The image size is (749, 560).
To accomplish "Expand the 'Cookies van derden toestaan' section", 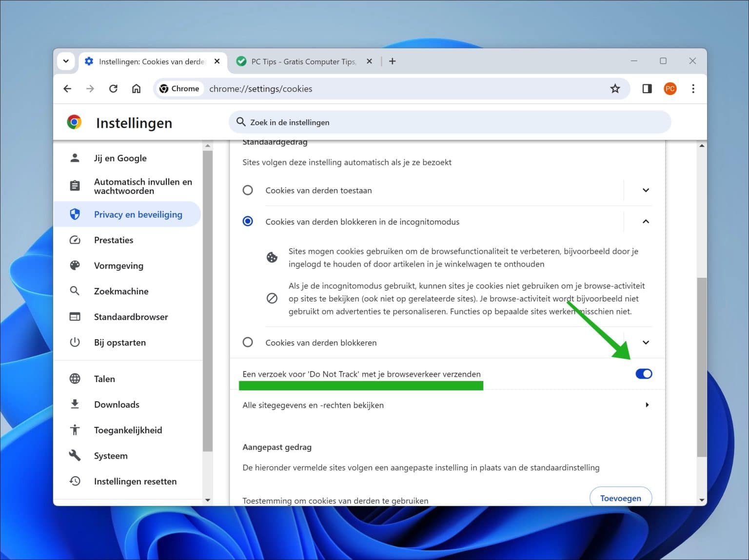I will coord(646,190).
